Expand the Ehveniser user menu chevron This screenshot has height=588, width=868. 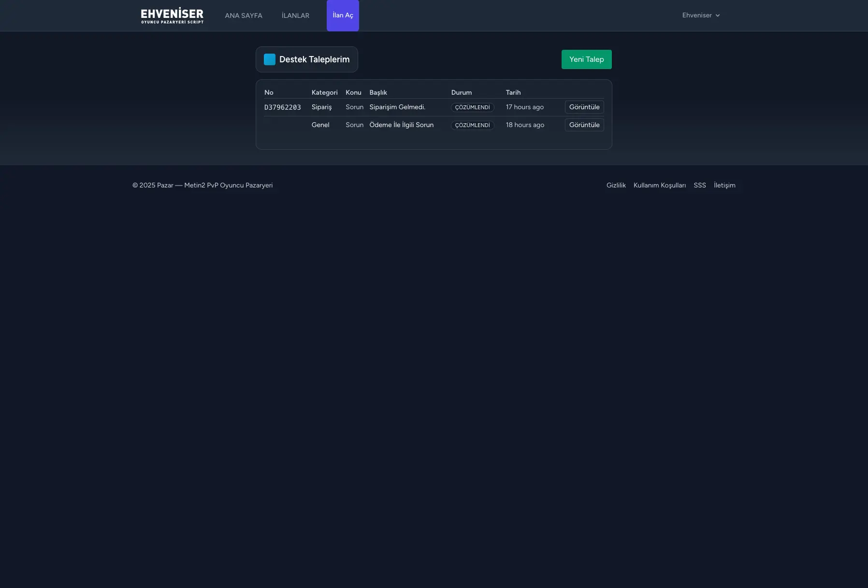coord(718,15)
